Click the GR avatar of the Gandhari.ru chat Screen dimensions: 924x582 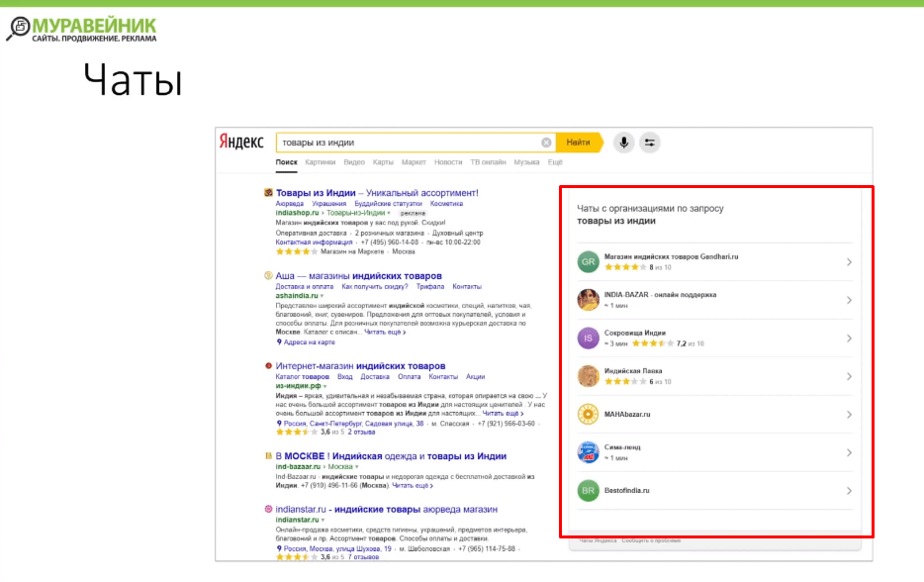coord(588,262)
